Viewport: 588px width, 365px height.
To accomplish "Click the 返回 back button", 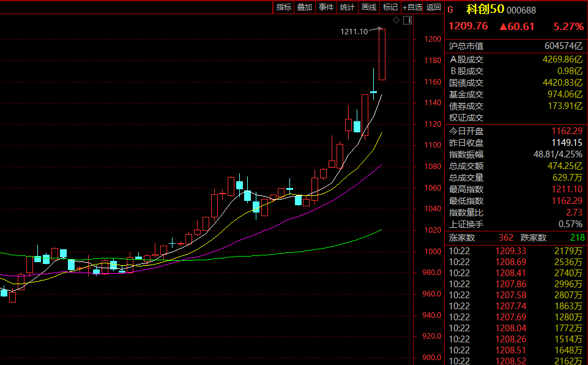I will click(x=433, y=7).
